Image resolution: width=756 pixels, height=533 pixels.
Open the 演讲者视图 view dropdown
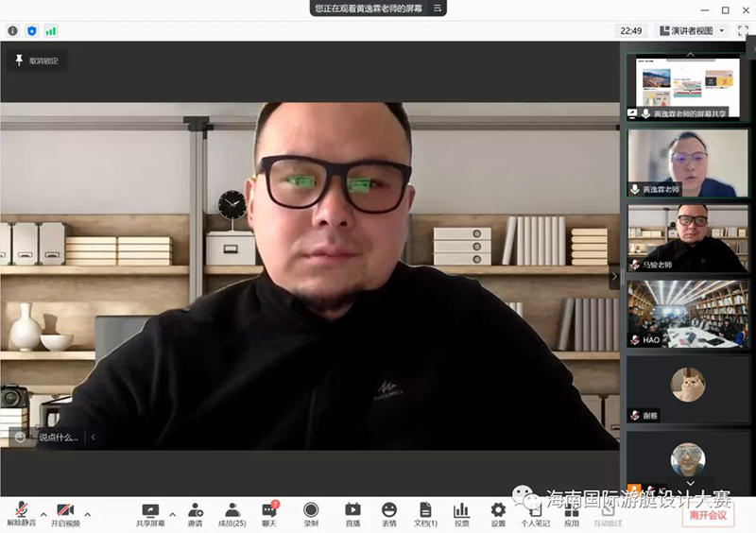694,30
